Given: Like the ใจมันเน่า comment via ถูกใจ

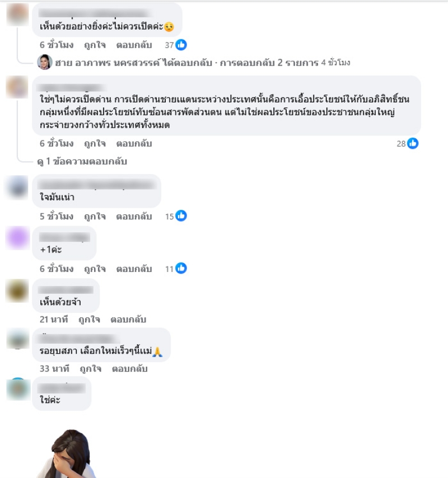Looking at the screenshot, I should coord(95,217).
